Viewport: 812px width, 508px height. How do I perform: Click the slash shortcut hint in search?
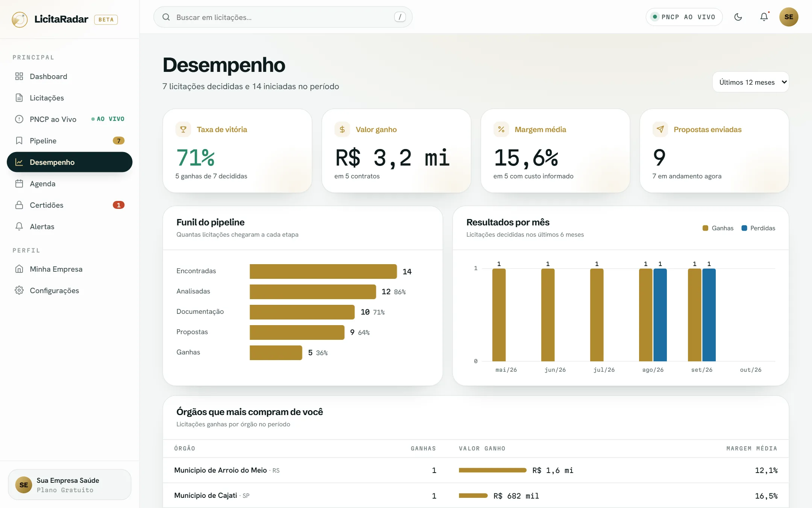[400, 17]
